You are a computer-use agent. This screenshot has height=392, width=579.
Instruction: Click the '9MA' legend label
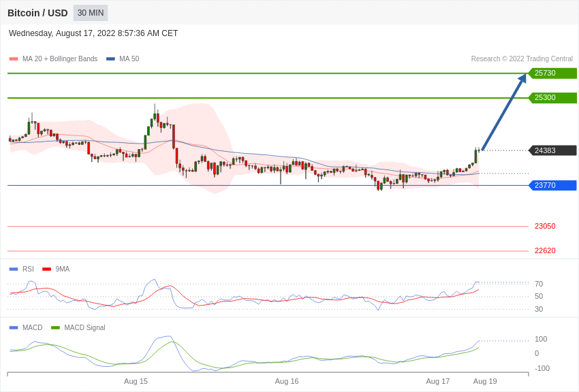tap(63, 269)
